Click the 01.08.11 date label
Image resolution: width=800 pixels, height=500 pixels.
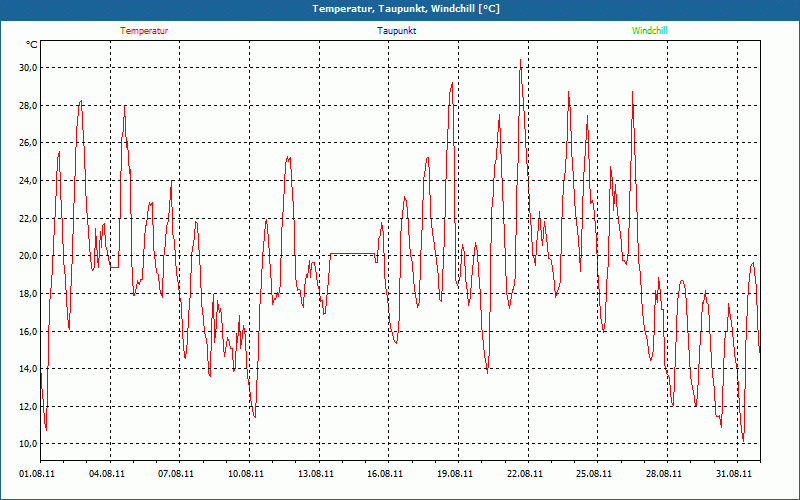(37, 473)
